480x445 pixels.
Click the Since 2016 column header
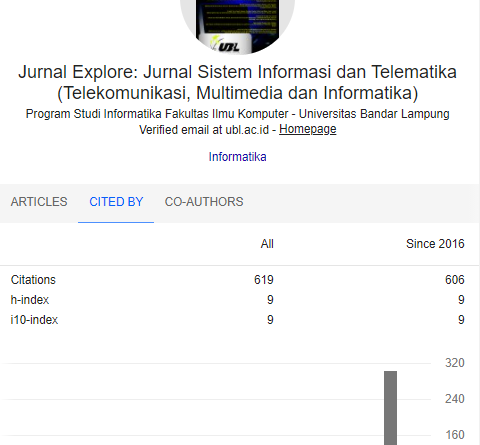435,244
